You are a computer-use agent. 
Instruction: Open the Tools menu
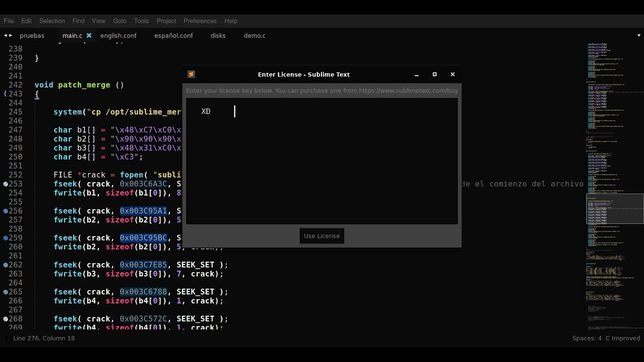141,21
